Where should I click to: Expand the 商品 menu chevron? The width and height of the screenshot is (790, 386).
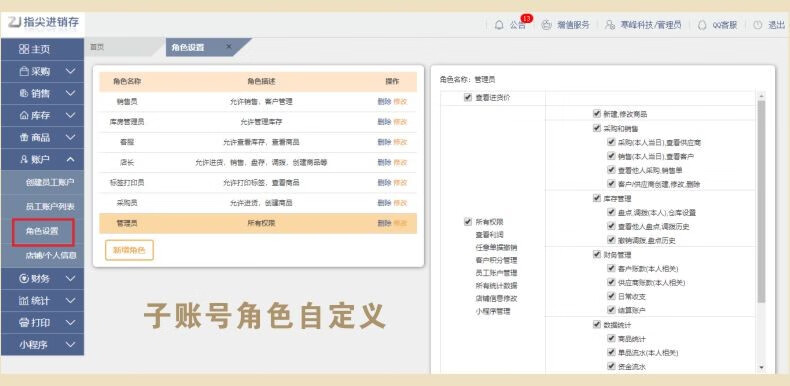pos(71,137)
